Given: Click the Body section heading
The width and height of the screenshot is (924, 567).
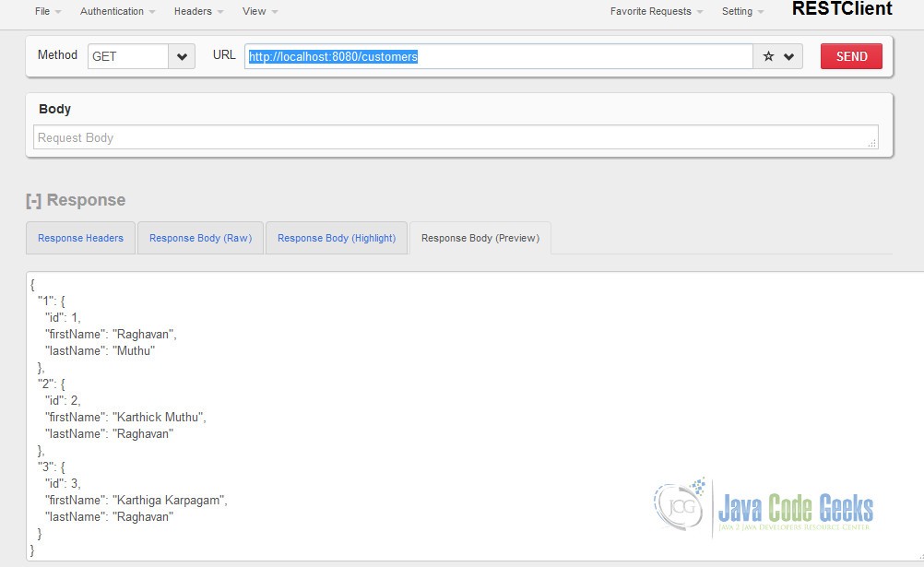Looking at the screenshot, I should point(54,109).
